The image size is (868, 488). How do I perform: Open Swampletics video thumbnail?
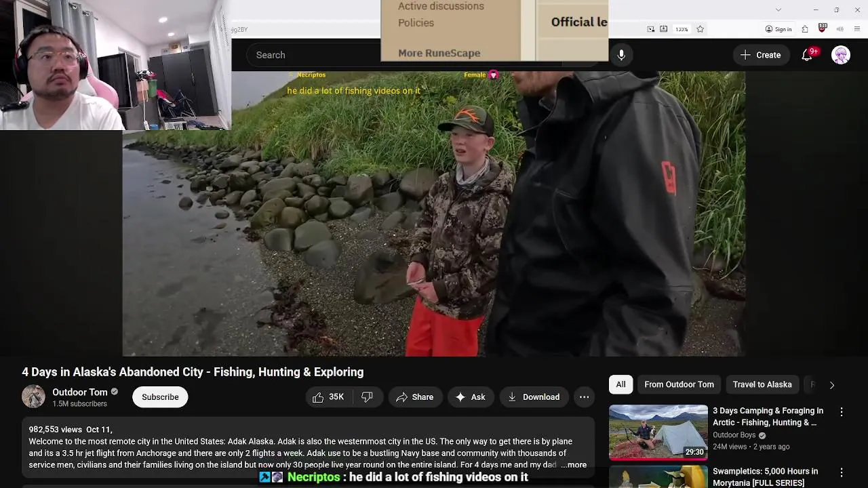tap(658, 476)
